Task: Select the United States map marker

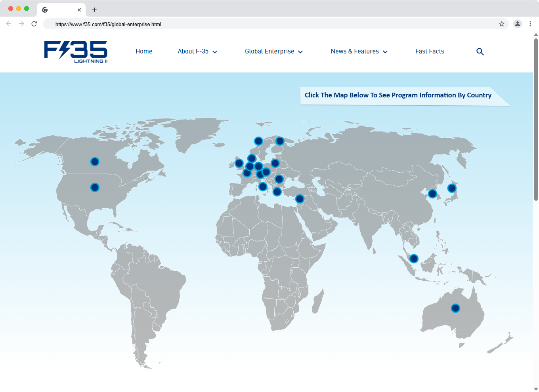Action: click(95, 187)
